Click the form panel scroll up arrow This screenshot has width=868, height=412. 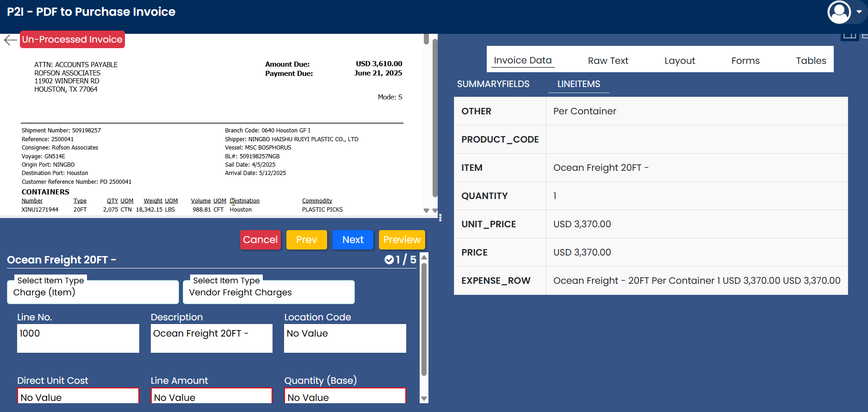424,257
